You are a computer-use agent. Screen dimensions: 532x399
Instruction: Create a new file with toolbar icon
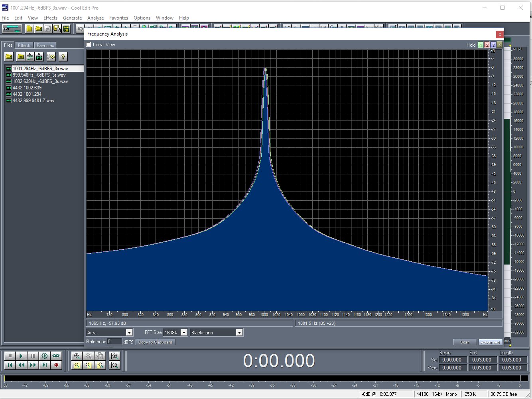(29, 29)
